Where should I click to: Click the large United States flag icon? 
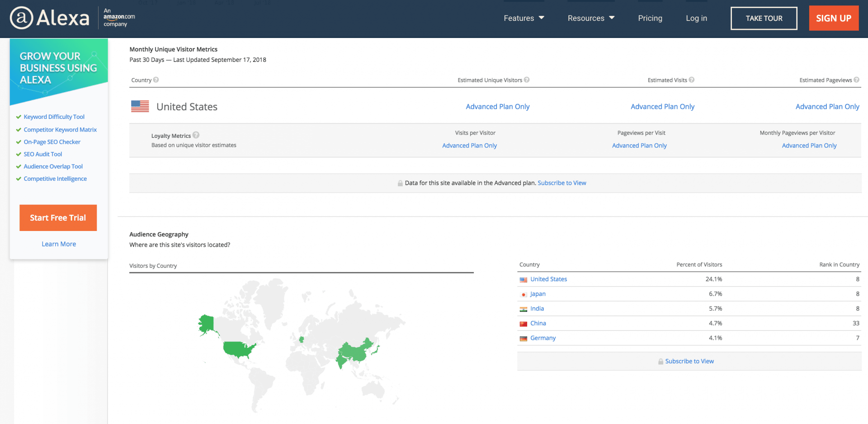click(140, 106)
